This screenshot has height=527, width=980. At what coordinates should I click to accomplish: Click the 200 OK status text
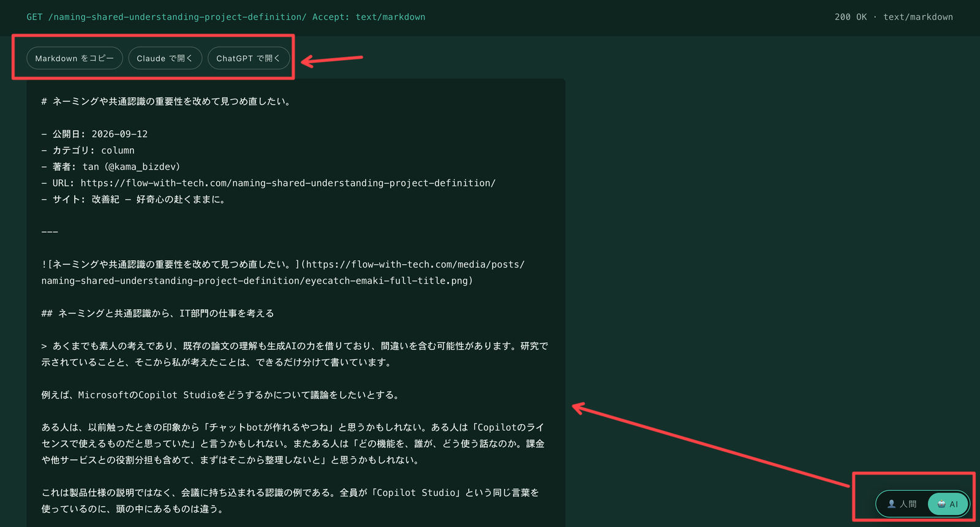[x=851, y=17]
